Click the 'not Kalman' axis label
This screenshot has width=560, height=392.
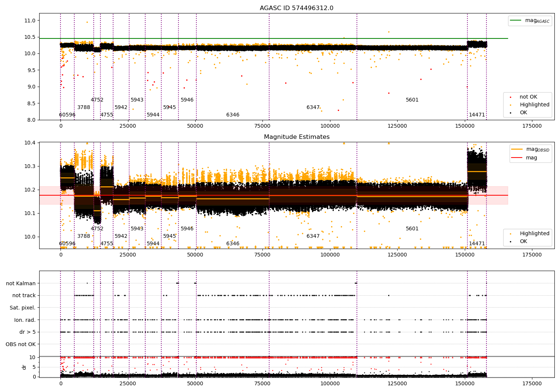pos(21,283)
